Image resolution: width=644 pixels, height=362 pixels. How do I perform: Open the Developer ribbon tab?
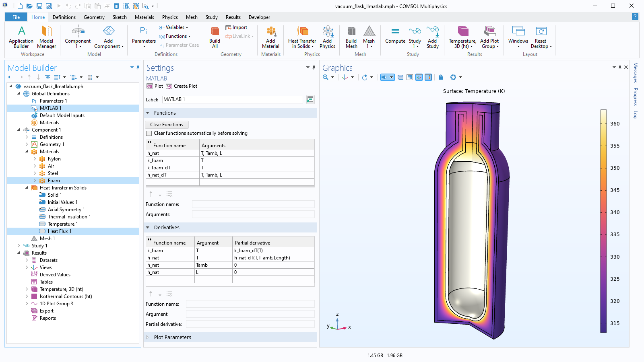click(x=260, y=17)
